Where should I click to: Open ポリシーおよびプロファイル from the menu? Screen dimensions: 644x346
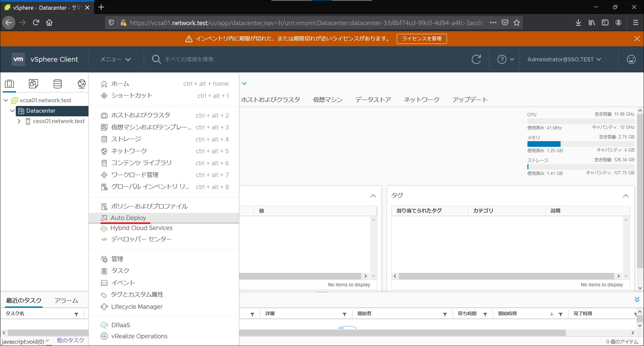164,206
